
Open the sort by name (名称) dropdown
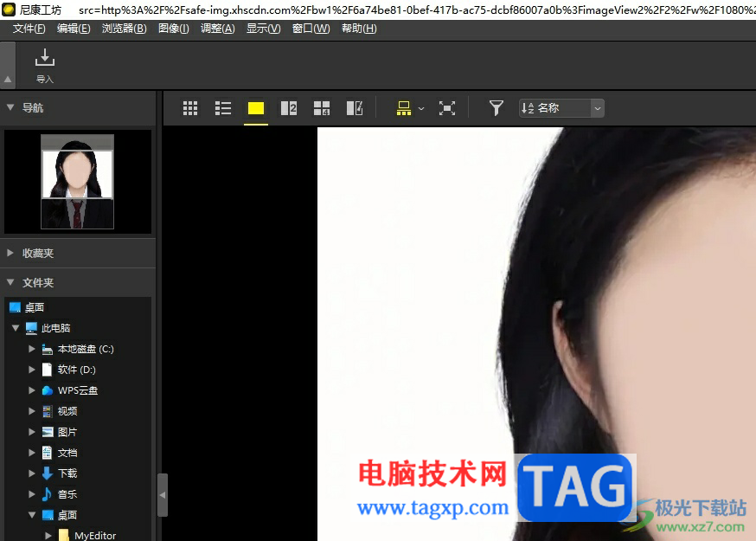[x=561, y=108]
